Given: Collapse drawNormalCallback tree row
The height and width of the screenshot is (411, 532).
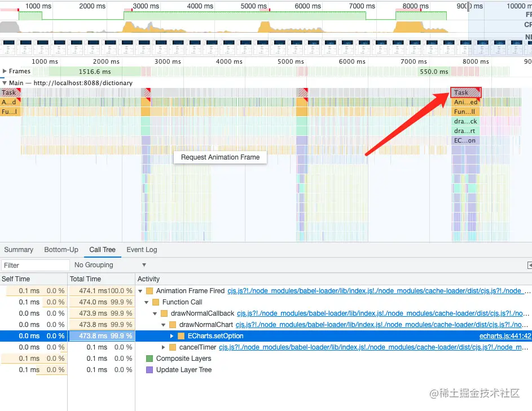Looking at the screenshot, I should coord(155,313).
